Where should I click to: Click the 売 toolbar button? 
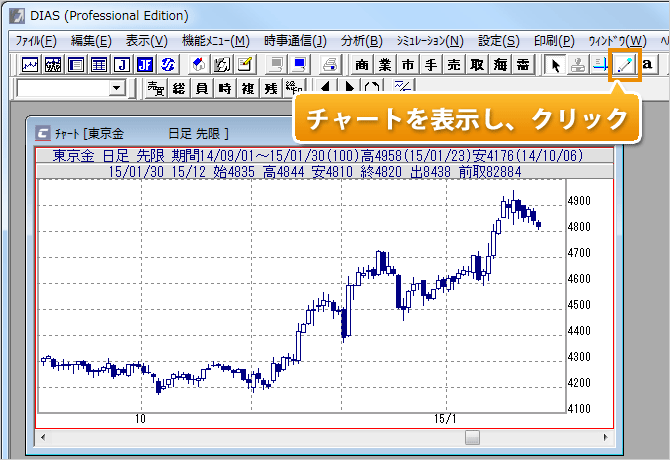(453, 65)
